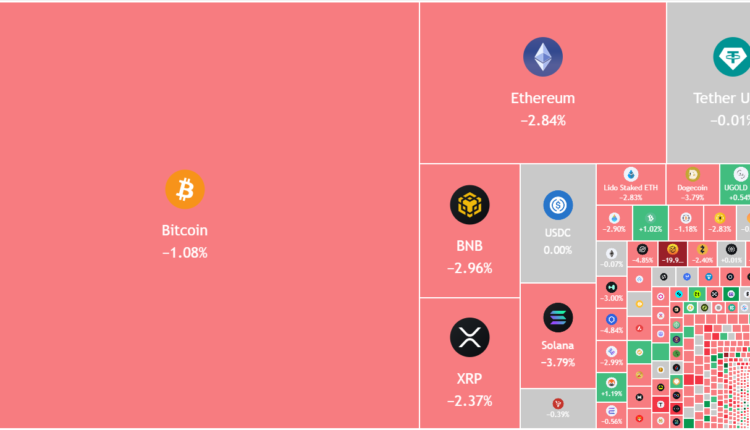Click the Ethereum diamond logo
750x430 pixels.
(x=543, y=57)
